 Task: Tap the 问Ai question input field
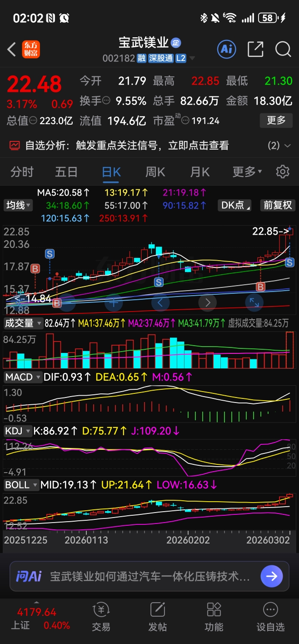[150, 577]
